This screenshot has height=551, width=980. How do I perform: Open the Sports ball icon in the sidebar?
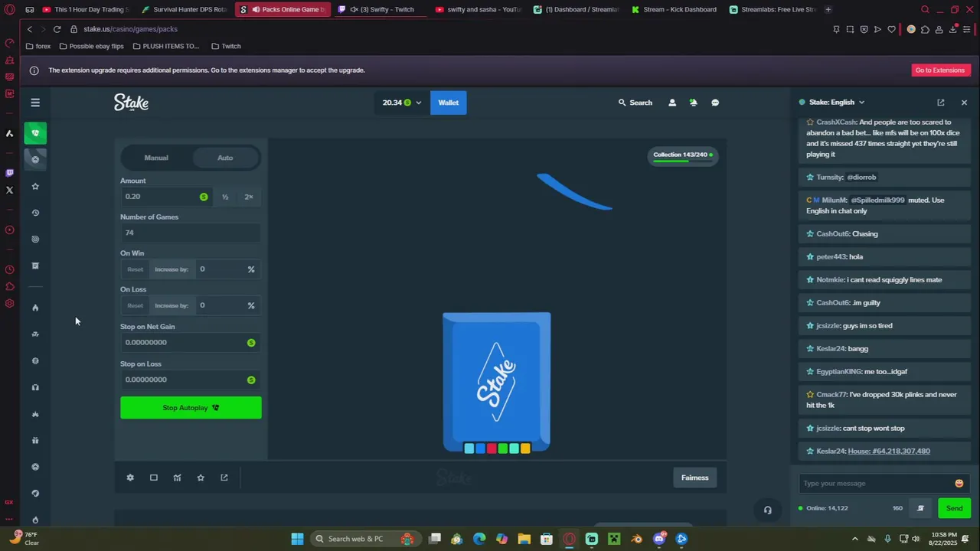point(35,160)
